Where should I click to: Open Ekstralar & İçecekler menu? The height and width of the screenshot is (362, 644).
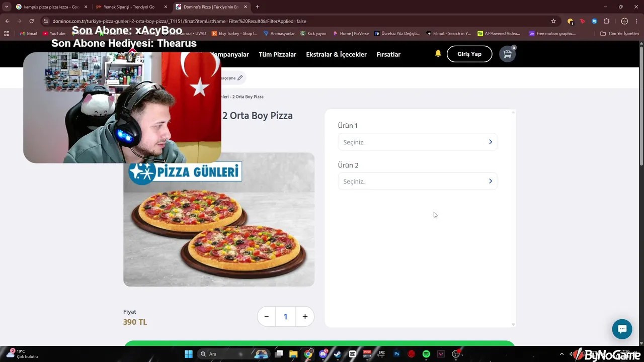pos(336,54)
